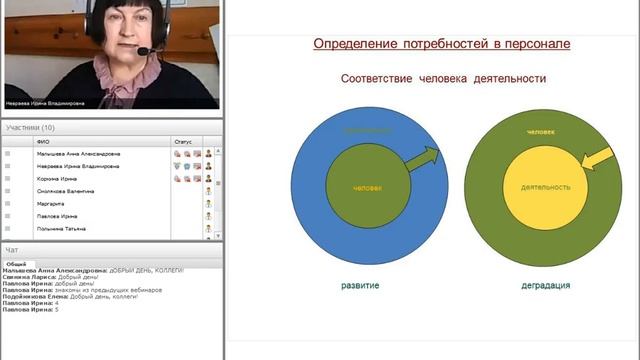
Task: Click subtitle Соответствие человека деятельности
Action: click(x=443, y=78)
